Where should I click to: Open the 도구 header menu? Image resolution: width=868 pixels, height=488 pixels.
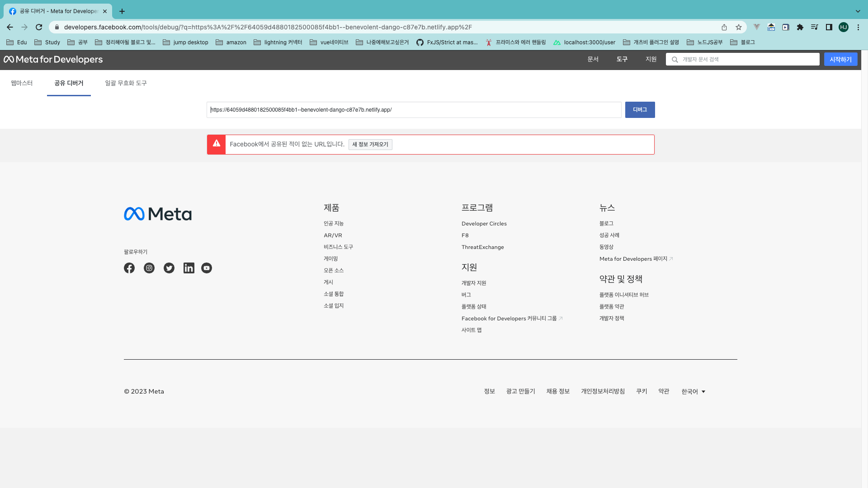622,59
